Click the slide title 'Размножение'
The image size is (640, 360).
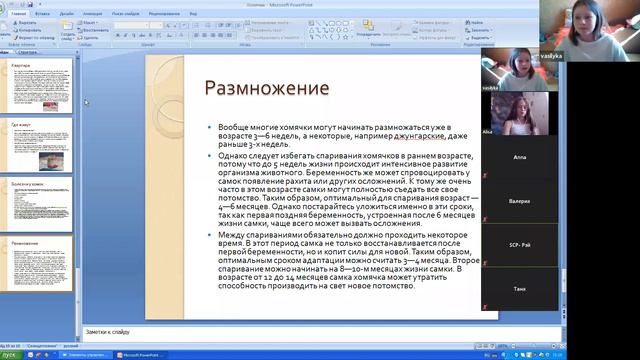[x=267, y=88]
